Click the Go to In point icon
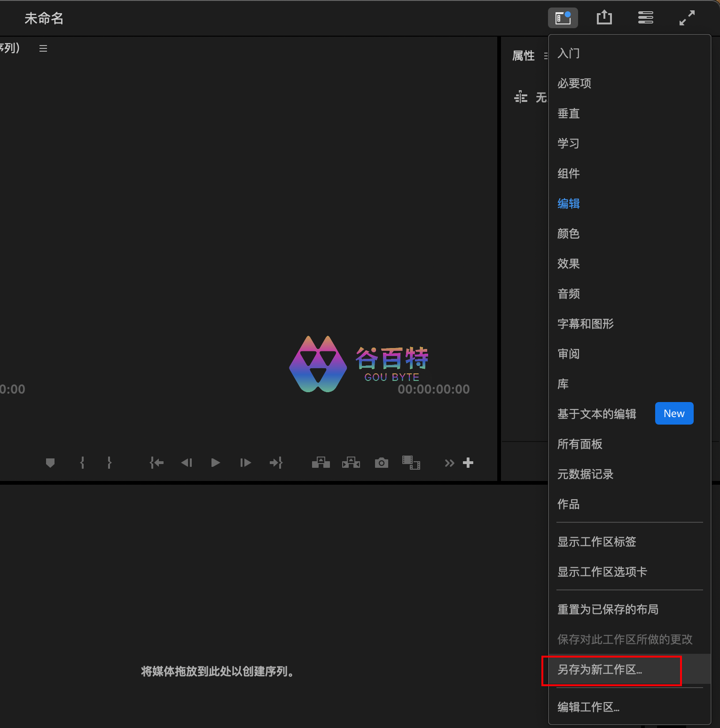 tap(157, 463)
